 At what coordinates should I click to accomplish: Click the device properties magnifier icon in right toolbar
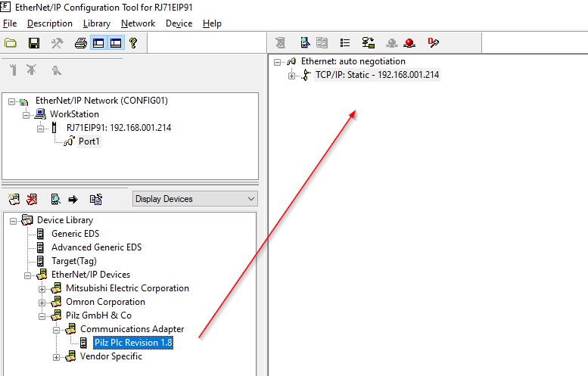pyautogui.click(x=305, y=42)
